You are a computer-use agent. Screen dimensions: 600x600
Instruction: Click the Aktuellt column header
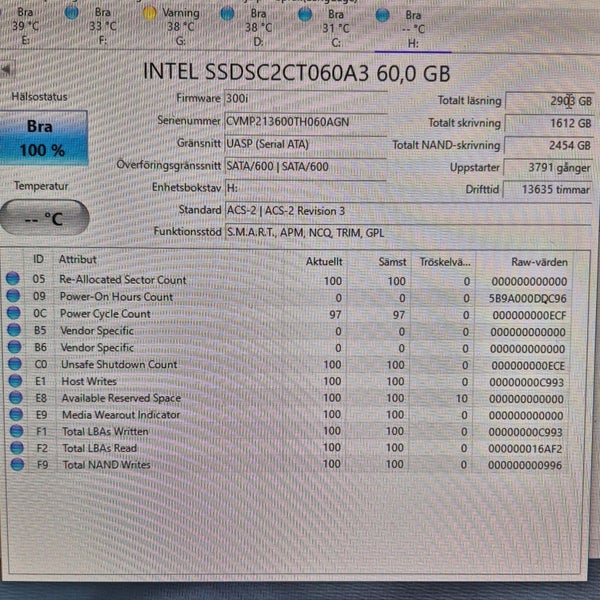coord(324,262)
